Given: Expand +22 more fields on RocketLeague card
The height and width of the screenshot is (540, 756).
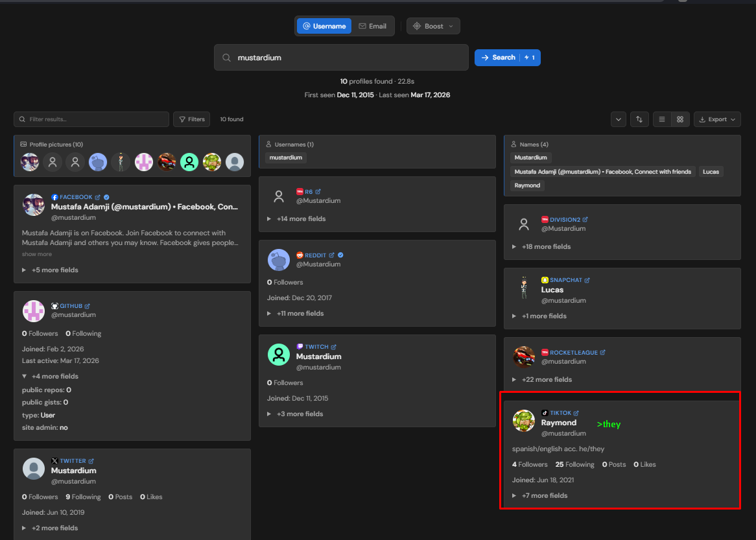Looking at the screenshot, I should point(542,380).
